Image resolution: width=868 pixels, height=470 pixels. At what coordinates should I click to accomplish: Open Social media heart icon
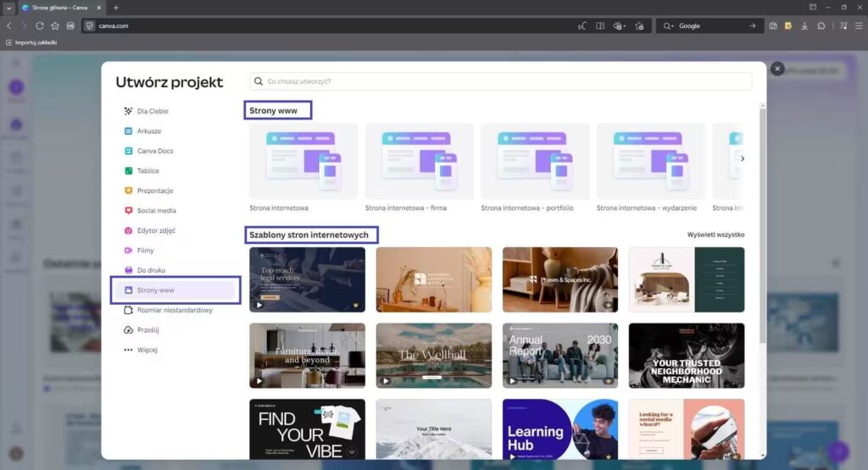click(x=128, y=211)
